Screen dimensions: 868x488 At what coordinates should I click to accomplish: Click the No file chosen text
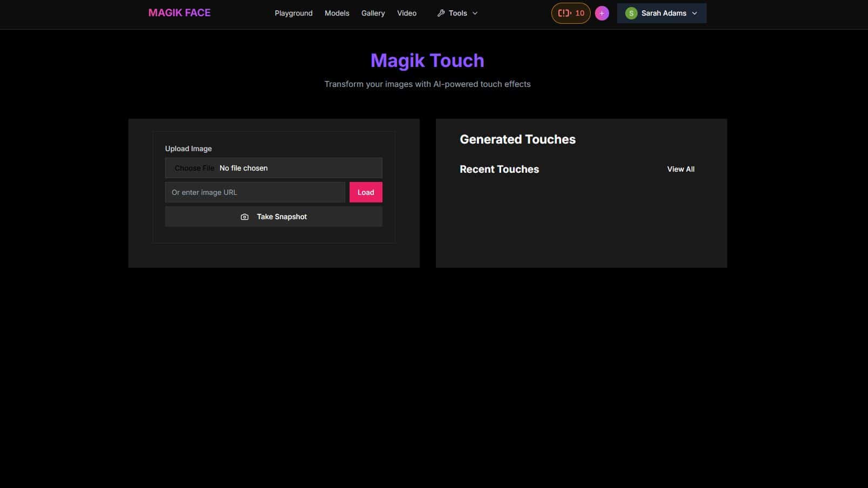(x=243, y=168)
